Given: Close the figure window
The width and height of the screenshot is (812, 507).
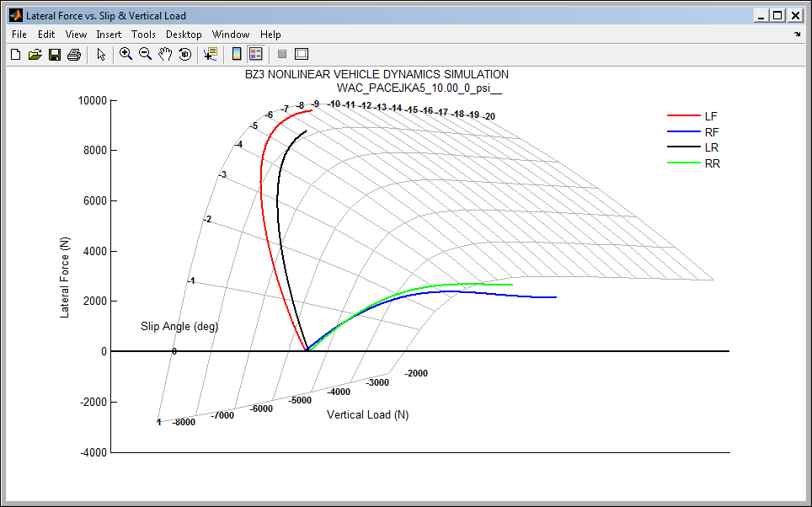Looking at the screenshot, I should click(795, 15).
